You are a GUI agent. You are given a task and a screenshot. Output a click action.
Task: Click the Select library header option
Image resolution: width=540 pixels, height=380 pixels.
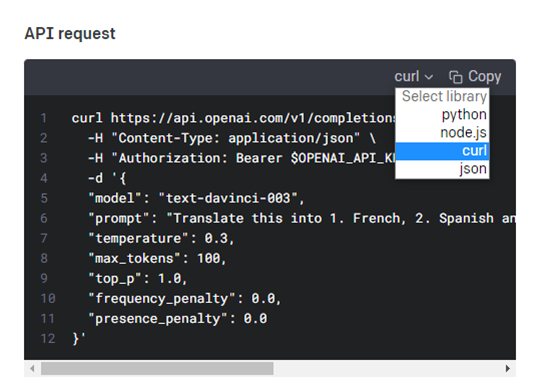pos(442,97)
